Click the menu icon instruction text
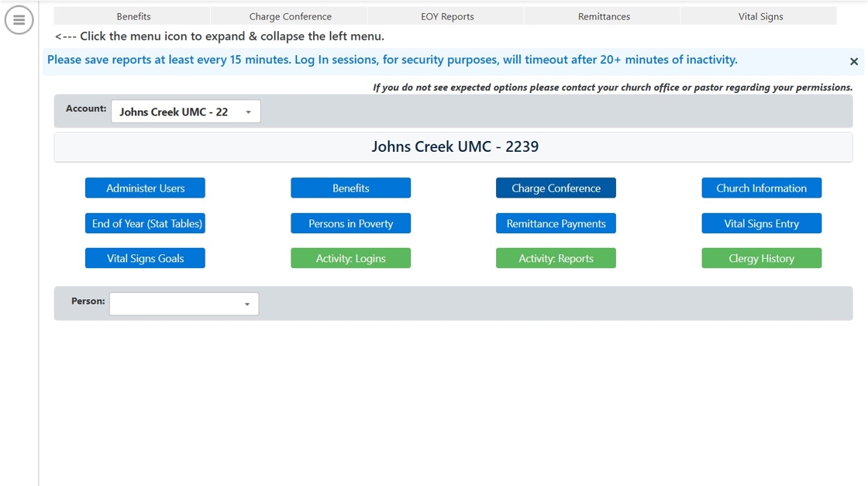The height and width of the screenshot is (486, 868). pos(219,36)
